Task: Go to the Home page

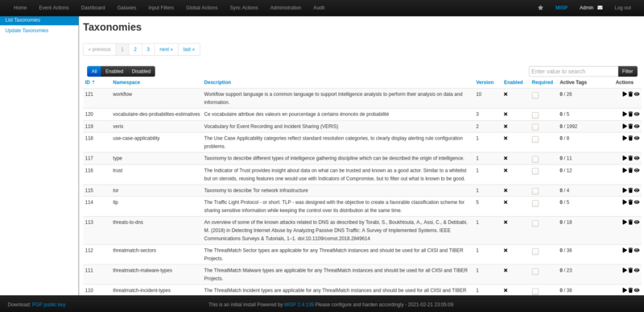Action: coord(20,8)
